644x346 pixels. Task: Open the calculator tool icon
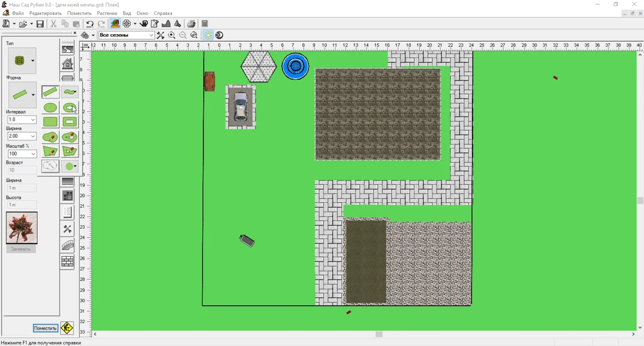(205, 24)
